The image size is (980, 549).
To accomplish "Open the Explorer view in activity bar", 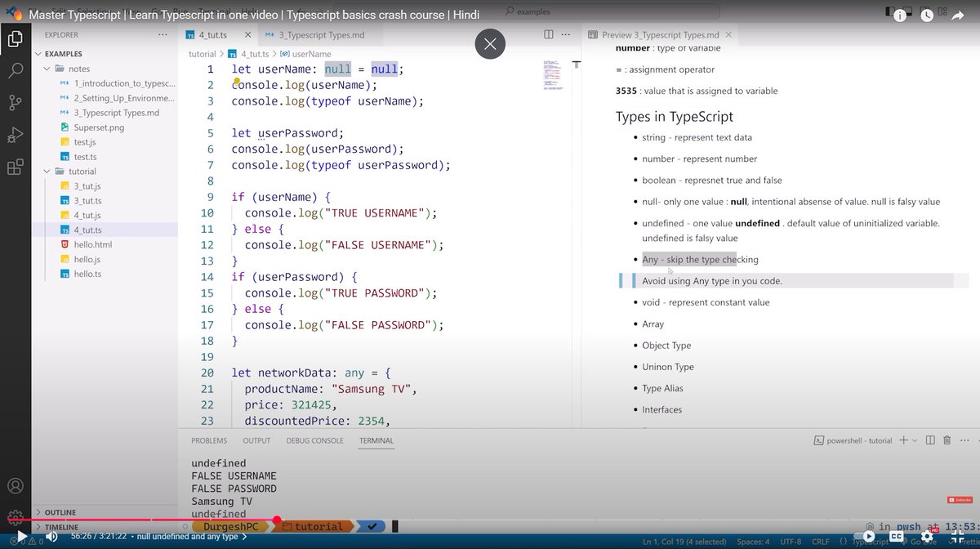I will (15, 38).
